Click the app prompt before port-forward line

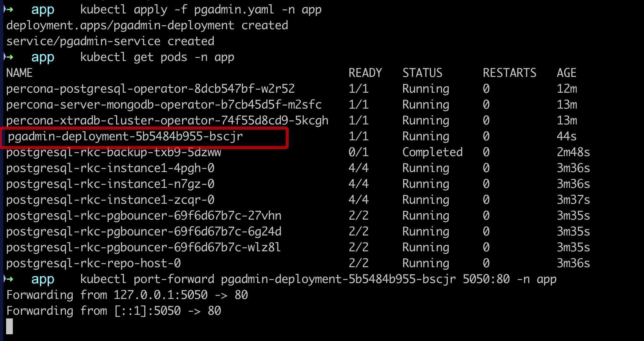coord(42,278)
